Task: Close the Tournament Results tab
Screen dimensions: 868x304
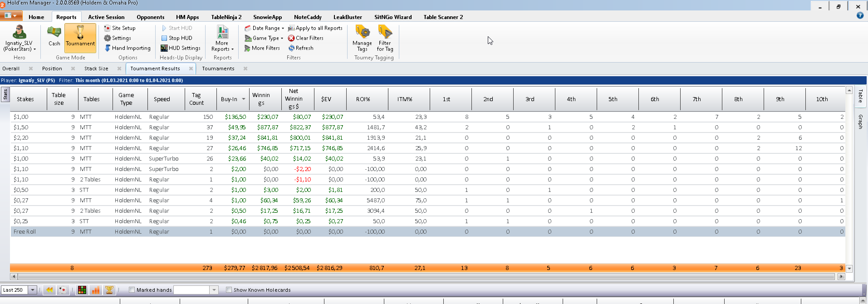Action: click(191, 69)
